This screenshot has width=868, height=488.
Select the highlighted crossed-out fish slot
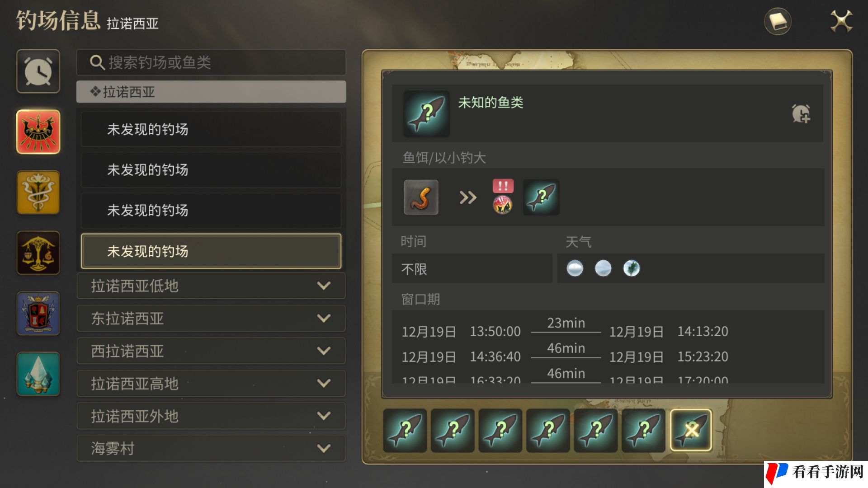pos(691,430)
